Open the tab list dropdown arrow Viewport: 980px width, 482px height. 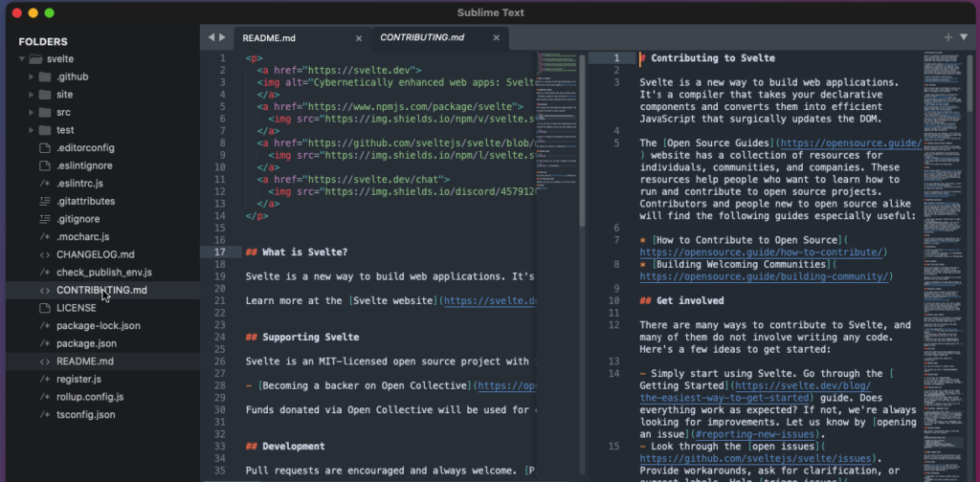pyautogui.click(x=963, y=37)
